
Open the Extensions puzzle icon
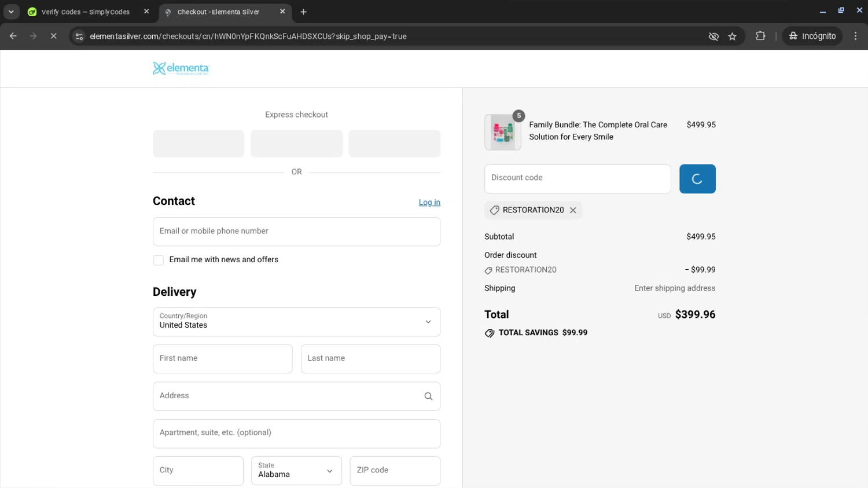click(760, 36)
